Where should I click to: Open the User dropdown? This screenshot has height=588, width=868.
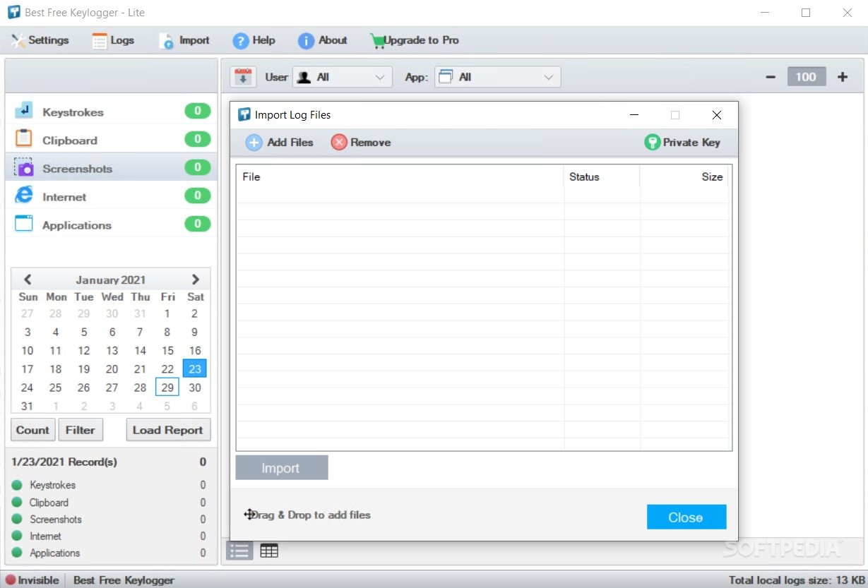tap(343, 77)
